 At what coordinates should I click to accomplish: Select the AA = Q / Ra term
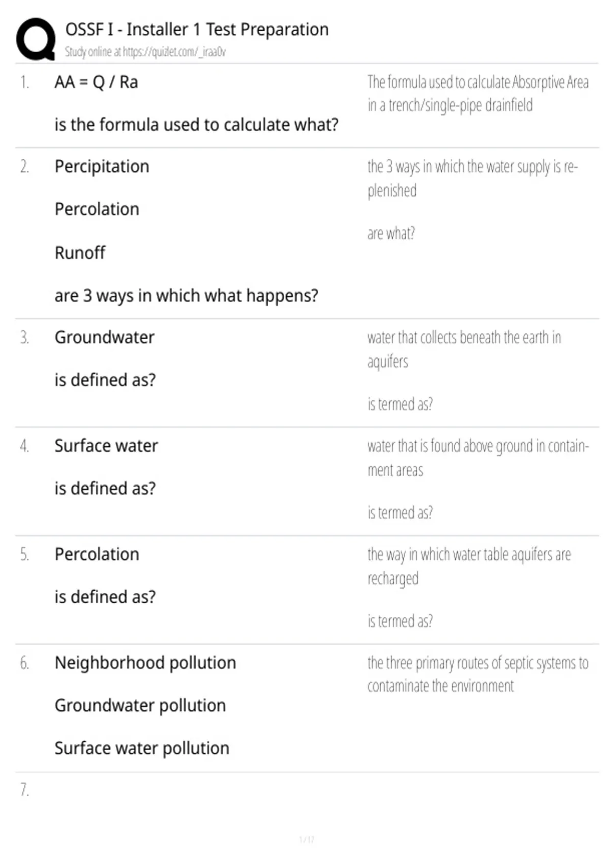coord(96,82)
